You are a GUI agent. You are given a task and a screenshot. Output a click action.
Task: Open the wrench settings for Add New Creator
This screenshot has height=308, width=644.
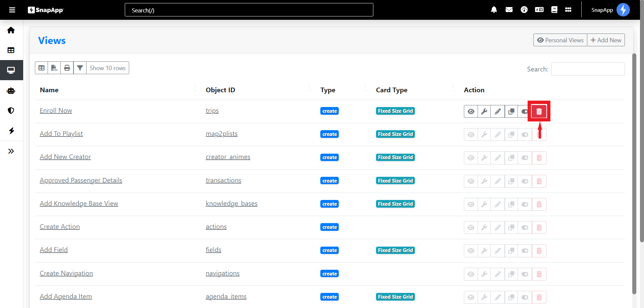tap(484, 158)
